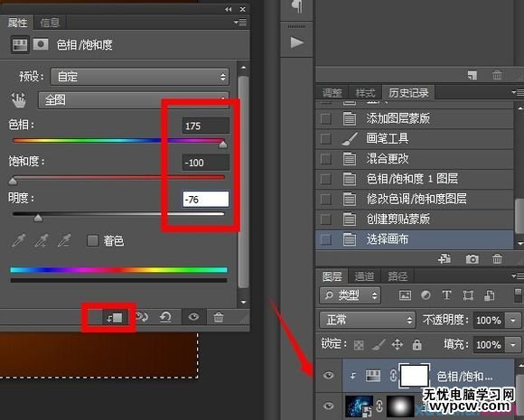
Task: Select the 历史记录 tab
Action: (408, 93)
